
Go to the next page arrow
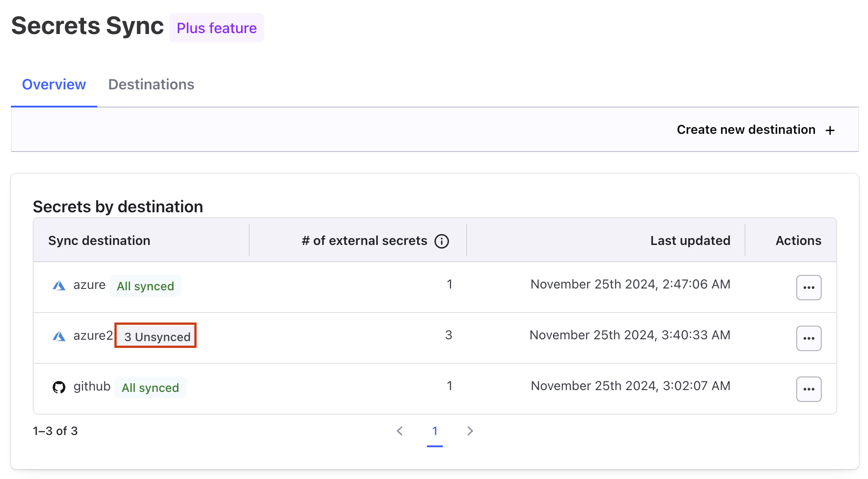pyautogui.click(x=470, y=431)
